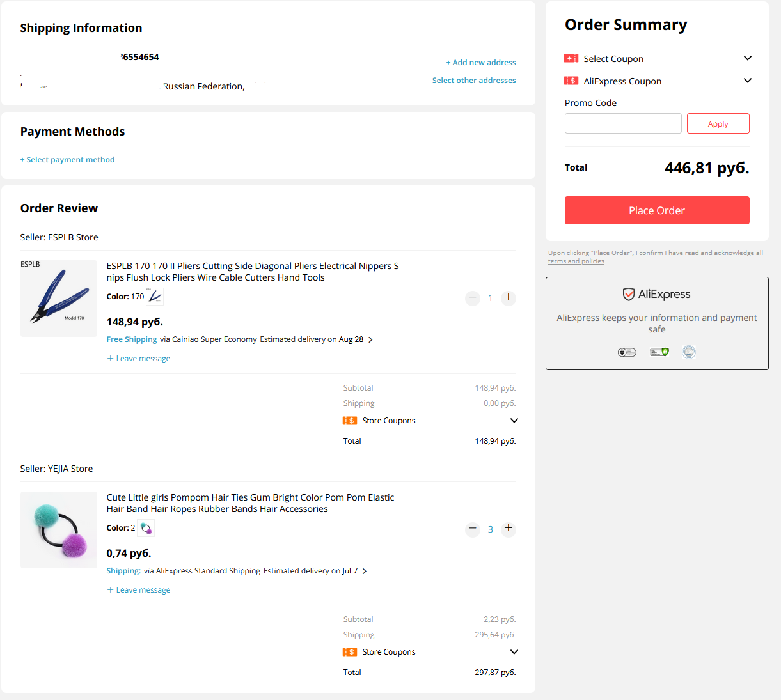
Task: Click the red Select Coupon ticket icon
Action: coord(571,58)
